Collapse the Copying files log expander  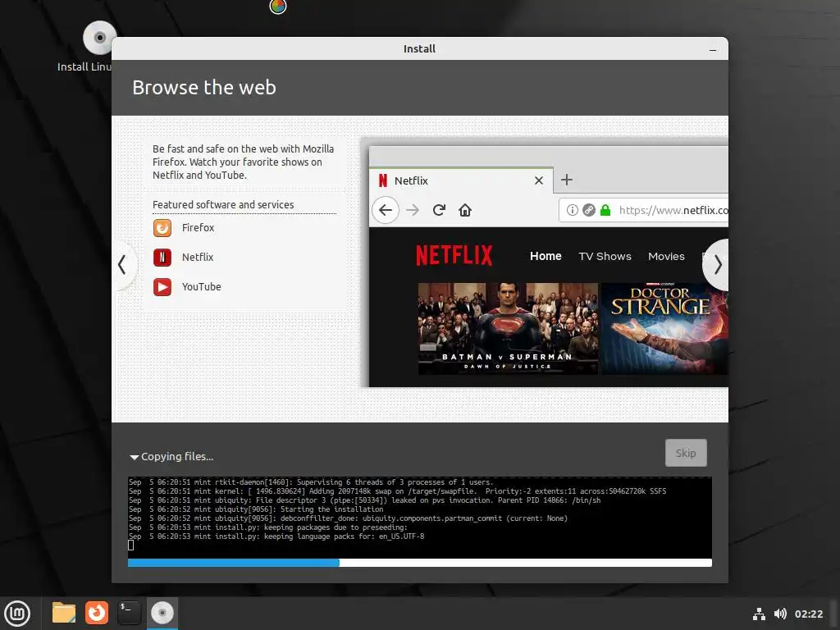(134, 457)
